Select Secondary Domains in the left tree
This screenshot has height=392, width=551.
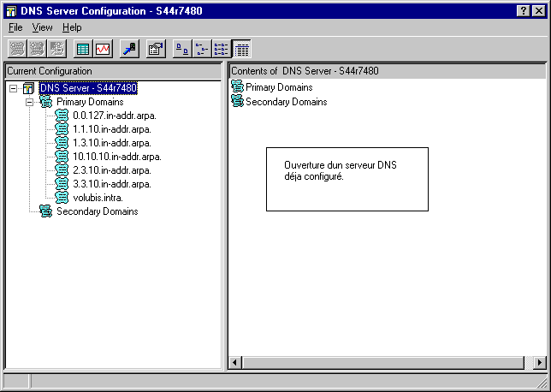pos(96,211)
